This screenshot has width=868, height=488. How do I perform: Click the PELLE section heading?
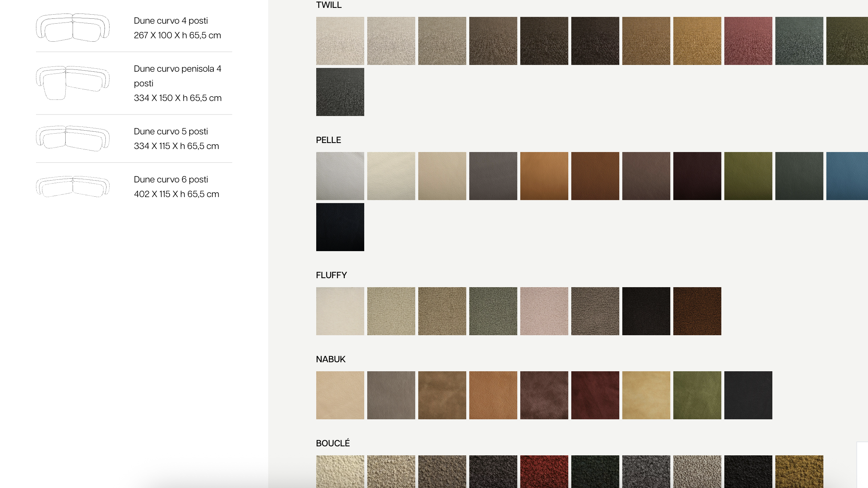(x=329, y=140)
